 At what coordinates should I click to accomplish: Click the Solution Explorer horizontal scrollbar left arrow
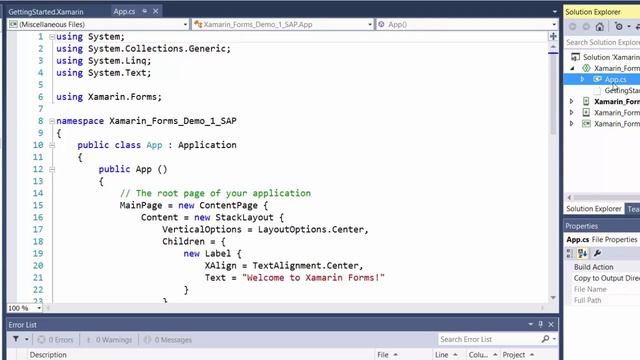point(569,198)
